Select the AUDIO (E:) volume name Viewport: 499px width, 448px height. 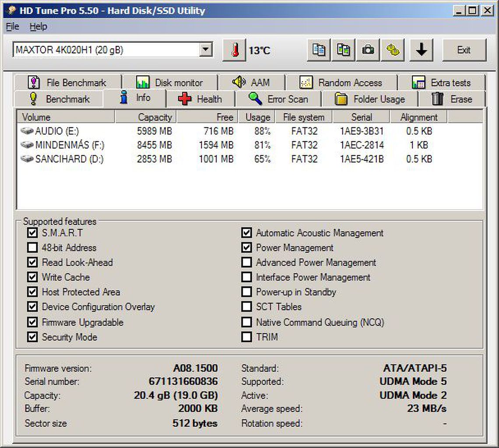point(57,131)
